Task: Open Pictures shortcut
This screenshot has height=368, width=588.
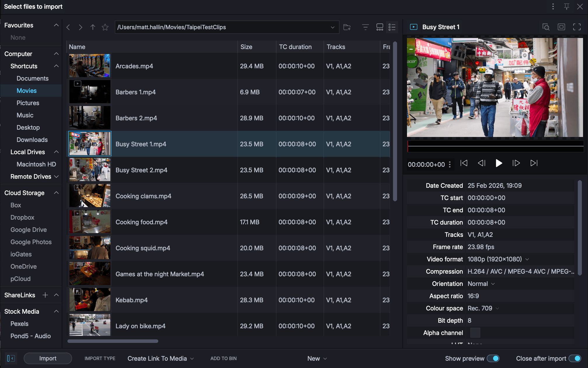Action: pos(28,103)
